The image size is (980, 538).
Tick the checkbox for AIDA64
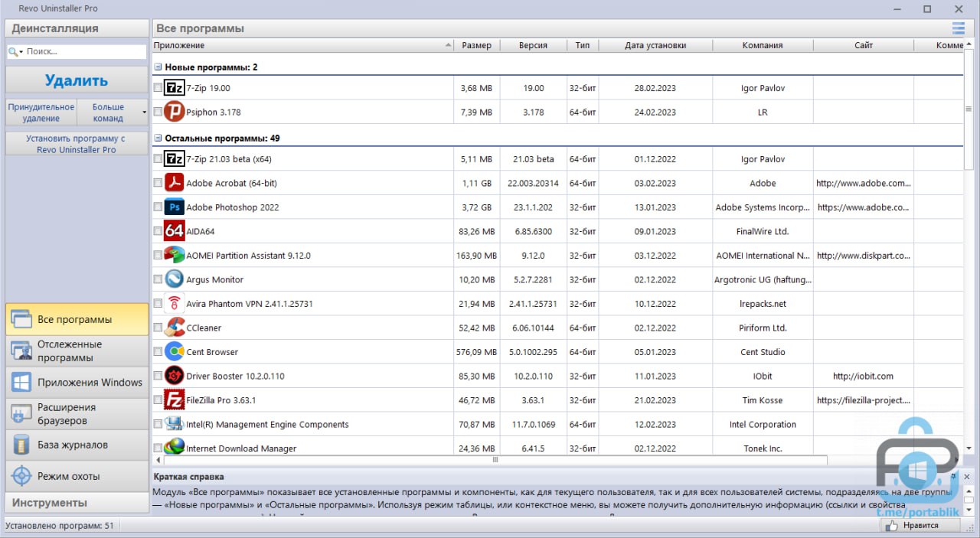pos(158,231)
